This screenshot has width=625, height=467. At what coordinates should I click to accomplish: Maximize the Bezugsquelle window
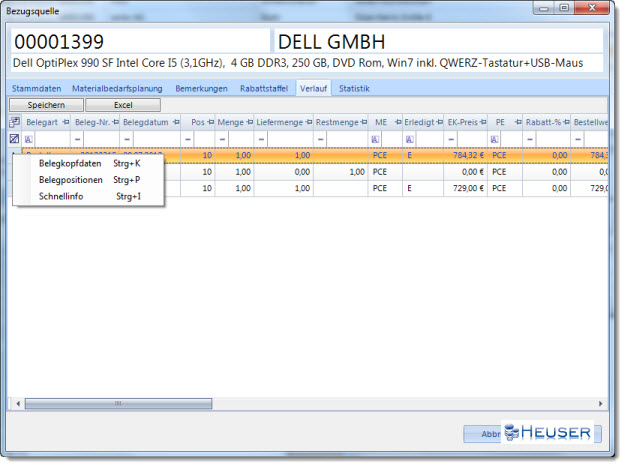pyautogui.click(x=564, y=8)
